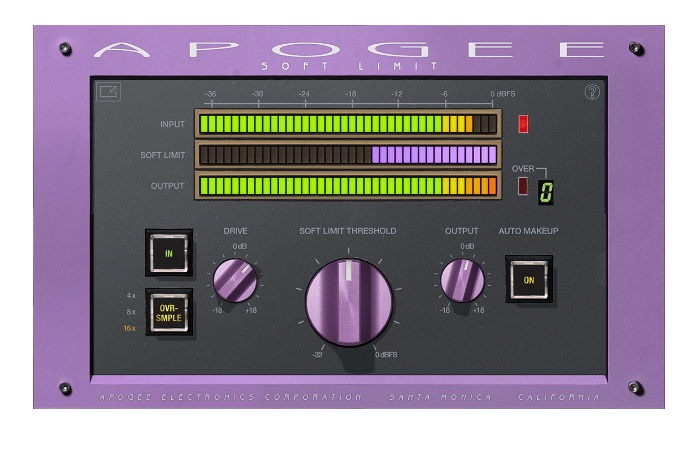The image size is (693, 454).
Task: Click the SOFT LIMIT reduction meter
Action: pos(348,155)
